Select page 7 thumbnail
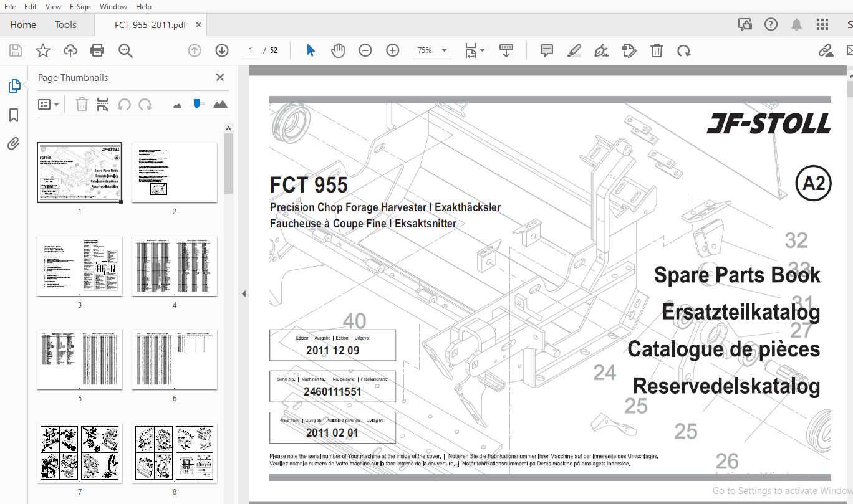 click(x=80, y=452)
